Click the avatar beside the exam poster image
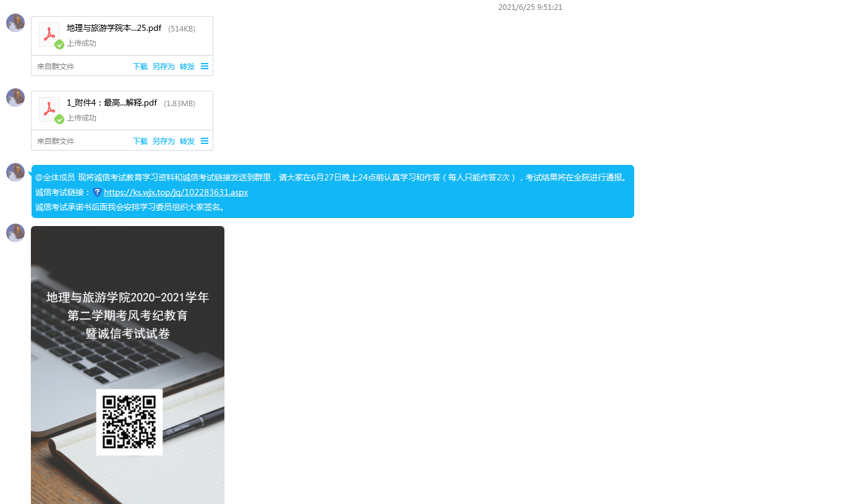The width and height of the screenshot is (858, 504). coord(15,233)
